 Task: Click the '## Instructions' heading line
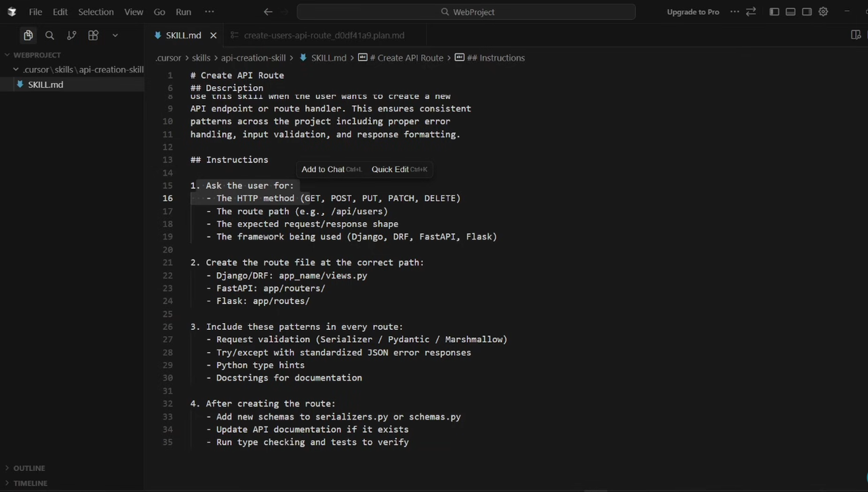(x=229, y=159)
